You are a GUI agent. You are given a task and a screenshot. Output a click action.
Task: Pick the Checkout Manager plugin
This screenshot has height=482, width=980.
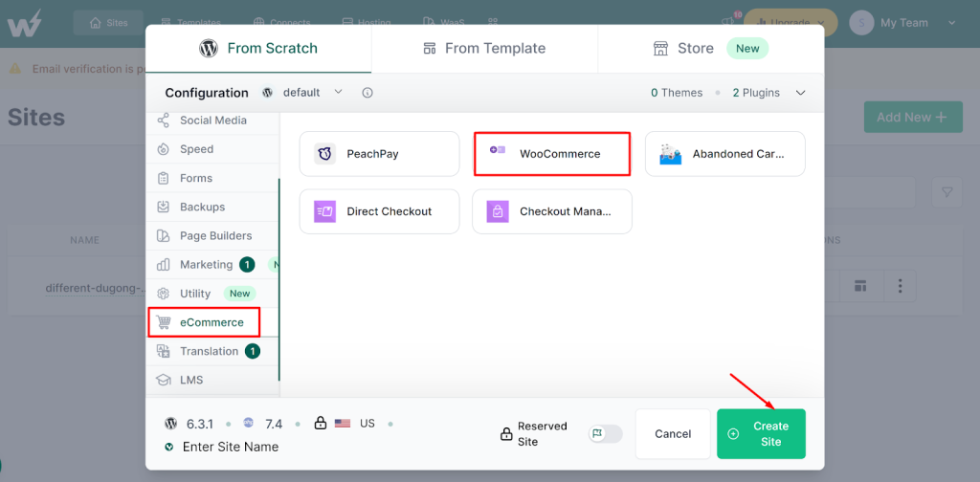[x=552, y=211]
